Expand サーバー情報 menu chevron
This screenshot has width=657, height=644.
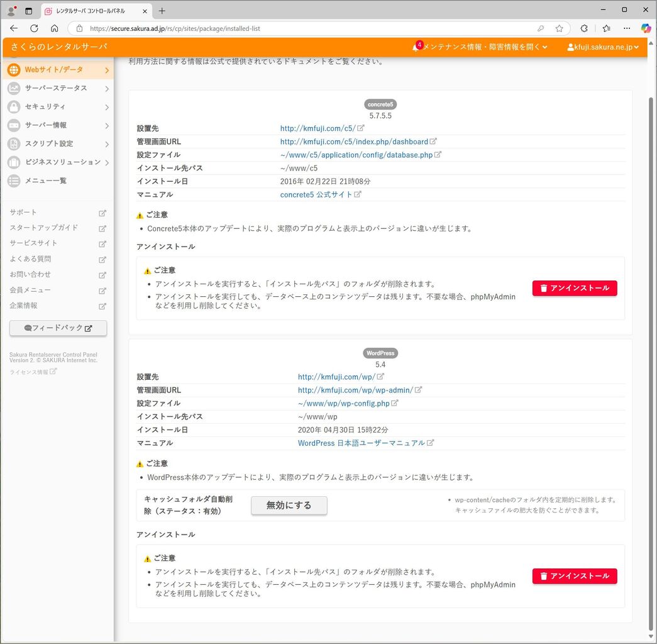tap(107, 125)
